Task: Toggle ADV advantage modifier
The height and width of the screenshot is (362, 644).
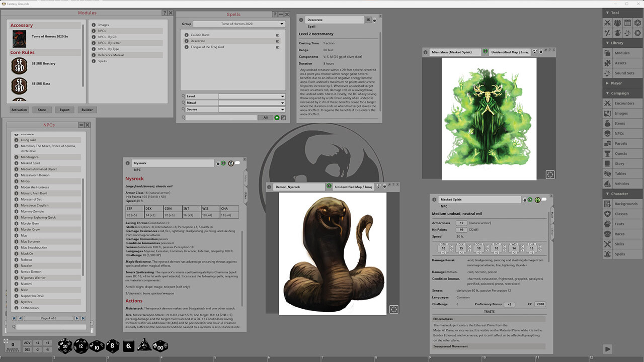Action: tap(27, 343)
